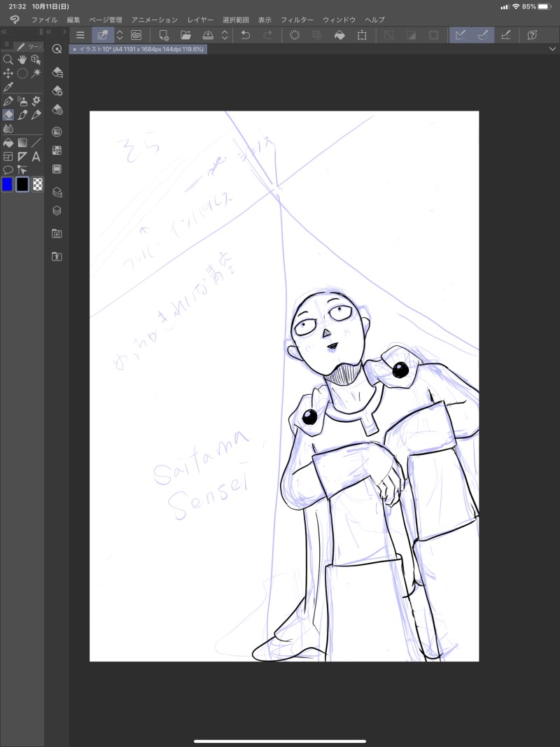Screen dimensions: 560x747
Task: Select the Figure line tool
Action: (36, 142)
